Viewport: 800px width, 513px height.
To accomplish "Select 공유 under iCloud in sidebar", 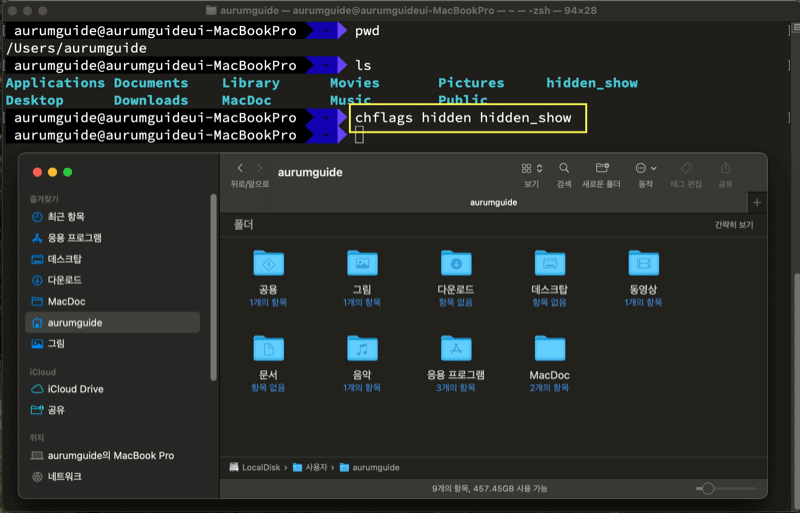I will point(112,410).
